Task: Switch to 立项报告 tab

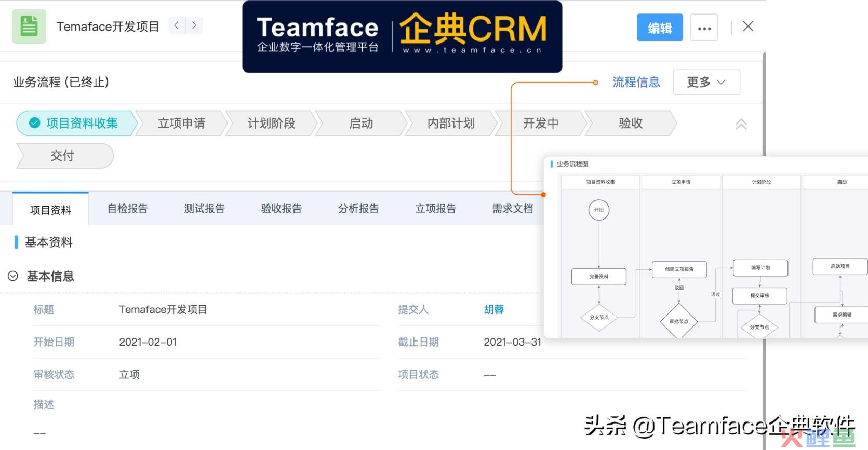Action: (435, 209)
